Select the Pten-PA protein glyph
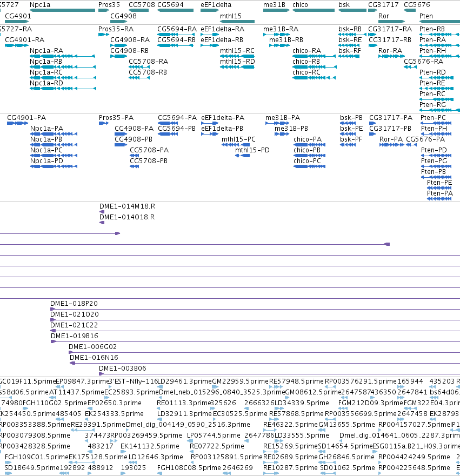460x476 pixels. [x=439, y=199]
